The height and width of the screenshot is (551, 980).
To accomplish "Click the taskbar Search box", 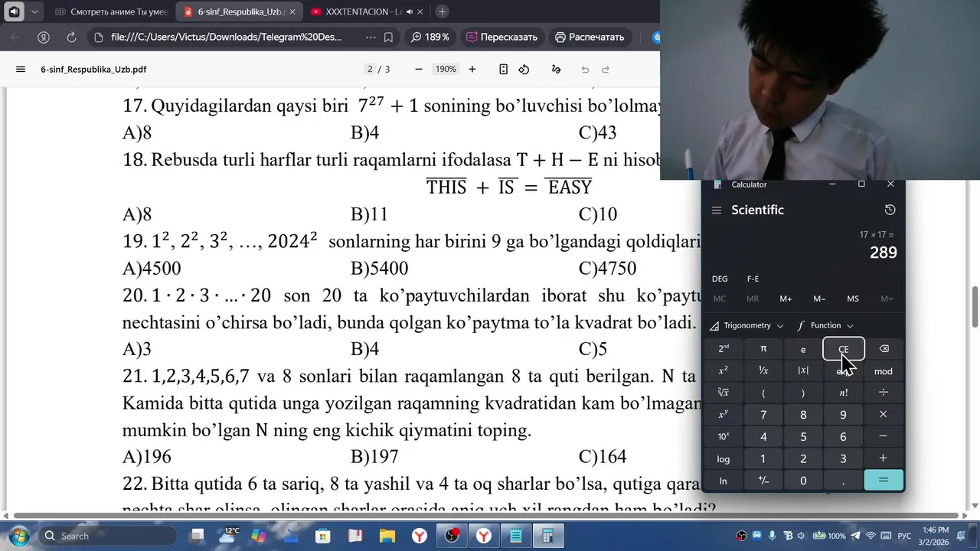I will click(x=107, y=536).
